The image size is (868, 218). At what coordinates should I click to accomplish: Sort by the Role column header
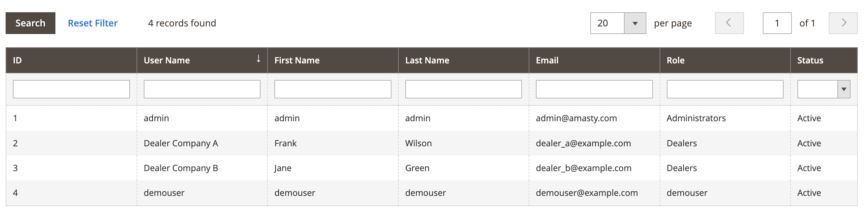(x=725, y=60)
